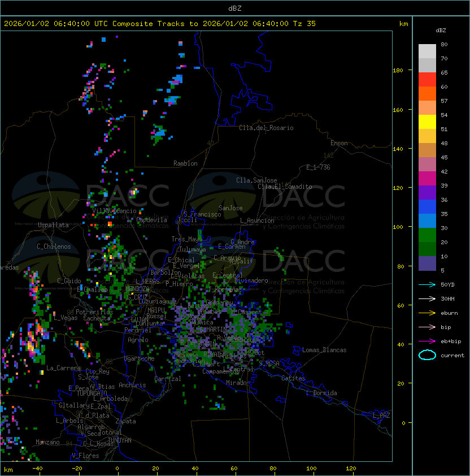Click the 'C_Guido' map label

69,281
